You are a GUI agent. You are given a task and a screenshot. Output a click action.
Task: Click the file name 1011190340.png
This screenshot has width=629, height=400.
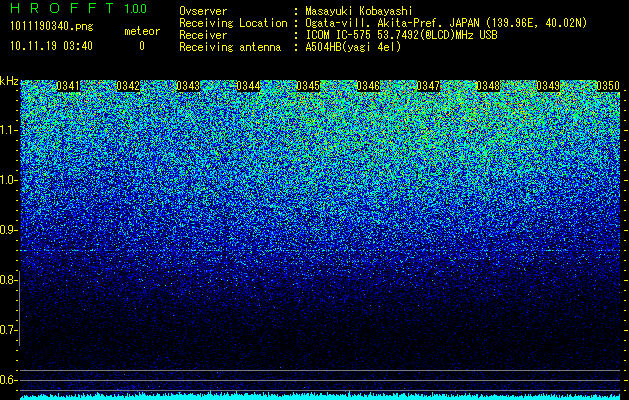[x=52, y=26]
